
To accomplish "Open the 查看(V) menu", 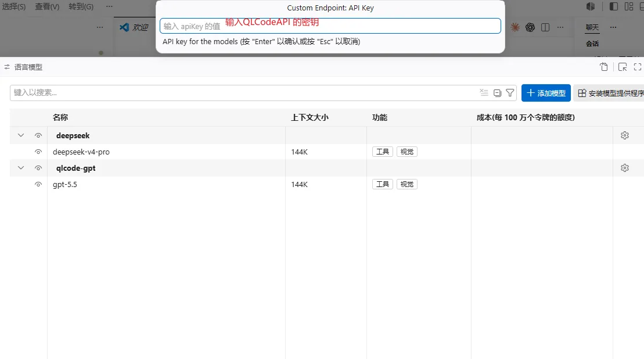I will [x=47, y=6].
